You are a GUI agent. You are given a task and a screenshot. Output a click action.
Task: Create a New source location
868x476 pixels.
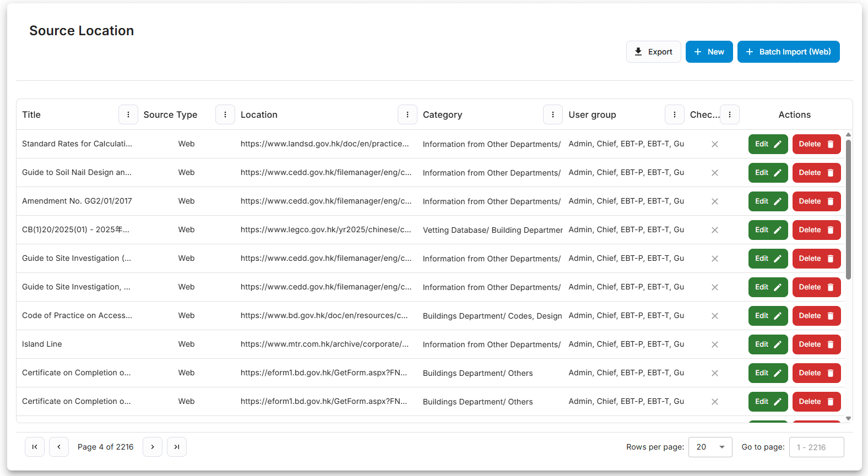pos(709,52)
